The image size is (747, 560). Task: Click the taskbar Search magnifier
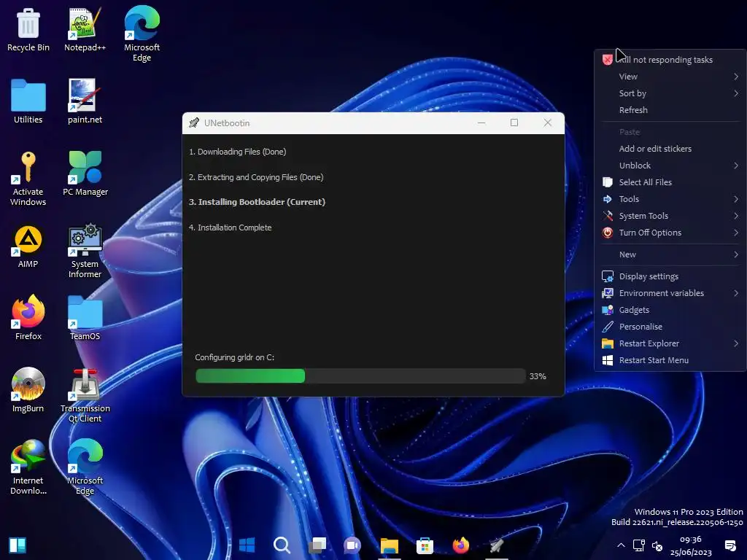[282, 545]
